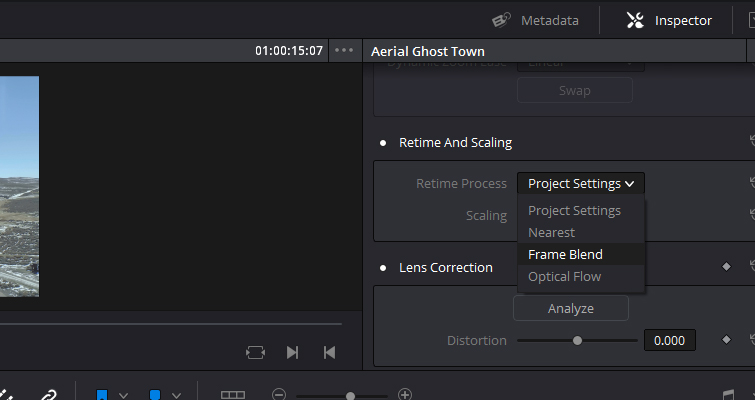Toggle the Inspector panel
This screenshot has height=400, width=755.
click(x=669, y=20)
